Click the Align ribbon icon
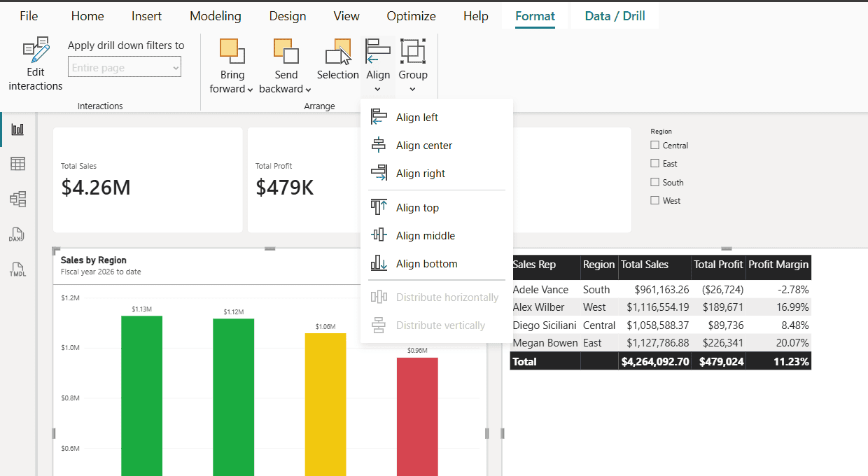This screenshot has width=868, height=476. coord(377,51)
